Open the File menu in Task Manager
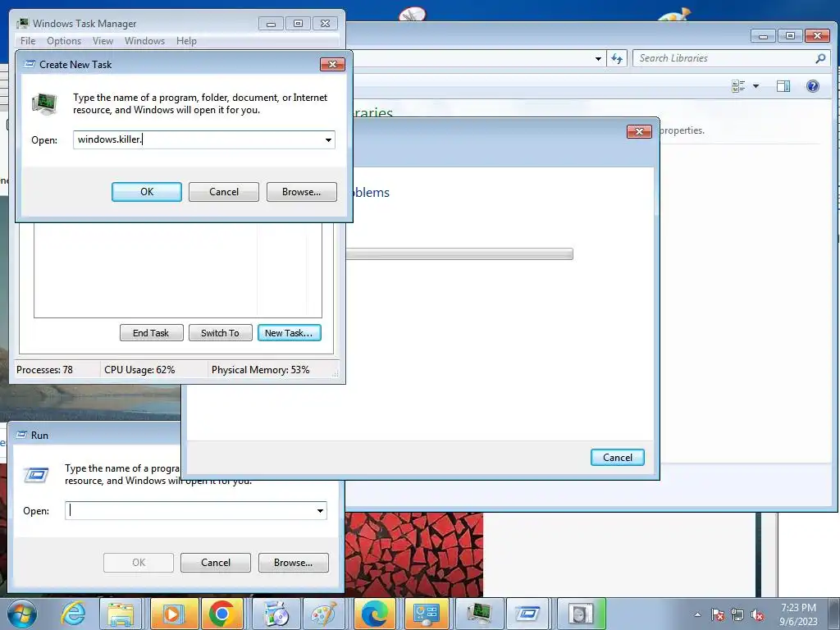The width and height of the screenshot is (840, 630). click(x=28, y=41)
